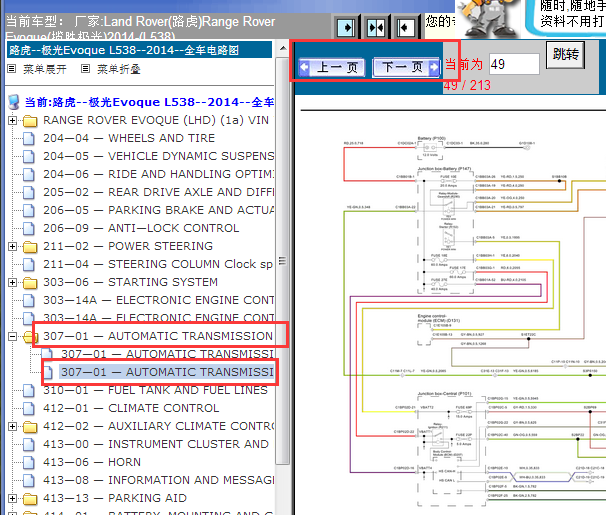
Task: Click folder icon of 413-13 PARKING AID
Action: [x=30, y=499]
